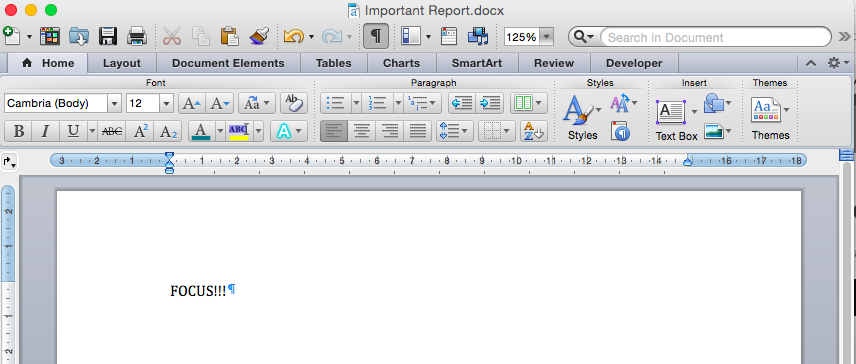Image resolution: width=856 pixels, height=364 pixels.
Task: Click in the Search in Document field
Action: point(716,37)
